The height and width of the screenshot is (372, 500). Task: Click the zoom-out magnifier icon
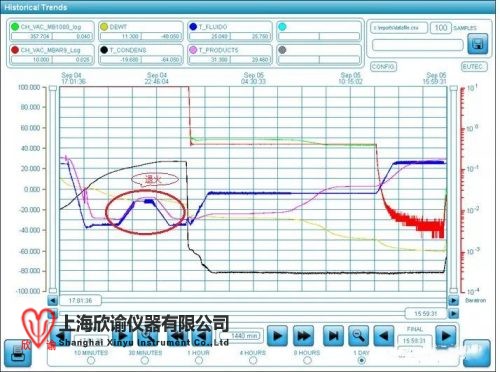[358, 336]
